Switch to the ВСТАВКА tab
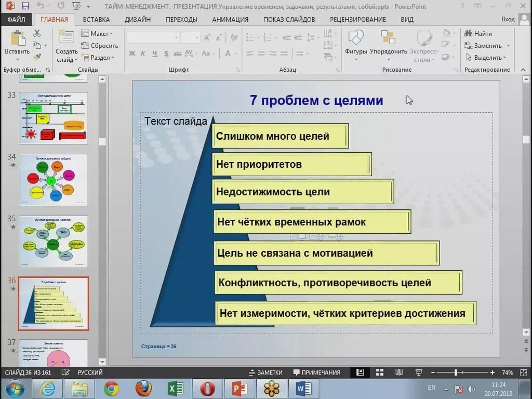The height and width of the screenshot is (399, 532). tap(96, 19)
